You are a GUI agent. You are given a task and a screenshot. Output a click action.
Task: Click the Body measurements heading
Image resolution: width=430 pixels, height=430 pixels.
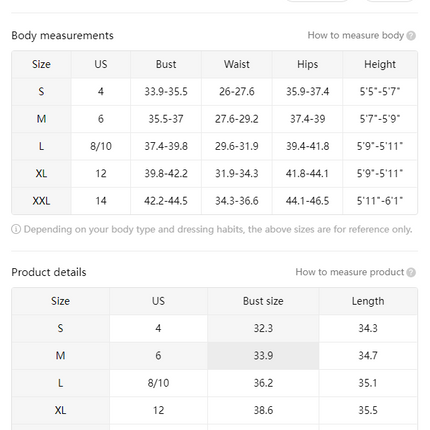pyautogui.click(x=62, y=36)
